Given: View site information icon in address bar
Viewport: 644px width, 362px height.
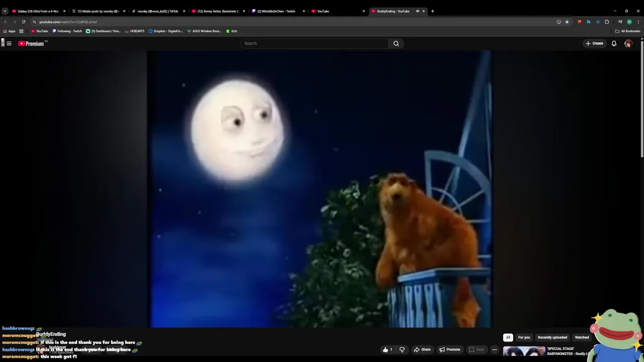Looking at the screenshot, I should (x=34, y=22).
